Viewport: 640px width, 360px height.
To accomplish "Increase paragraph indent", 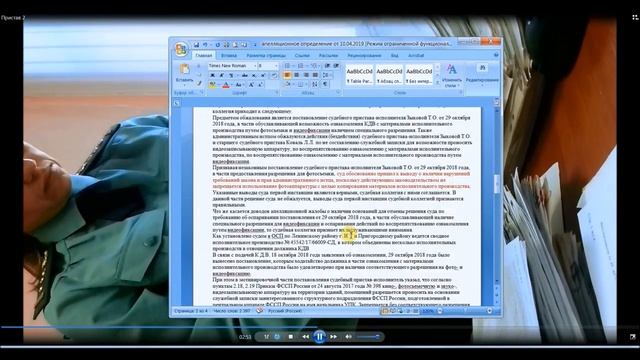I will 336,66.
